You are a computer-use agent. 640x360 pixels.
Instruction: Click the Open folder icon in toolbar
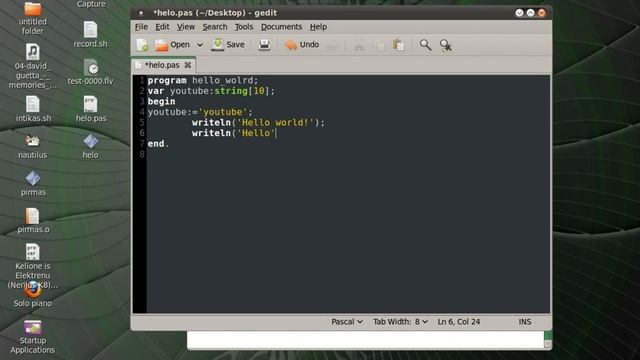162,45
